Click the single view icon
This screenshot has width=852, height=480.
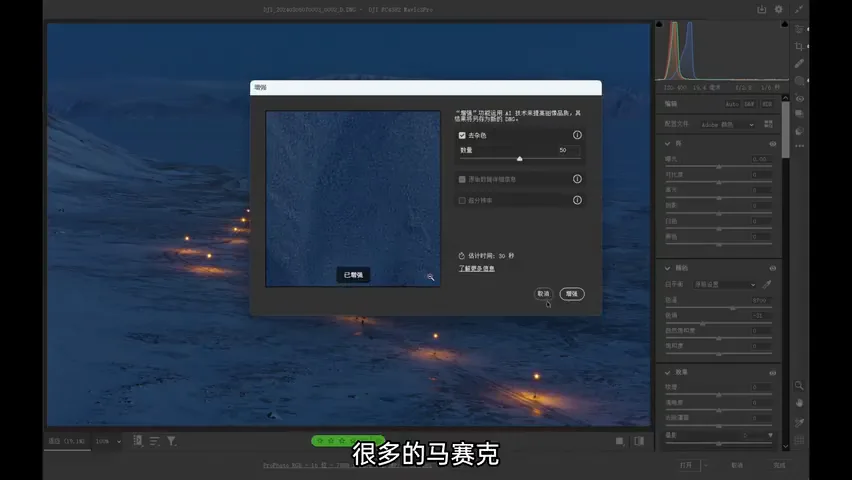[619, 441]
